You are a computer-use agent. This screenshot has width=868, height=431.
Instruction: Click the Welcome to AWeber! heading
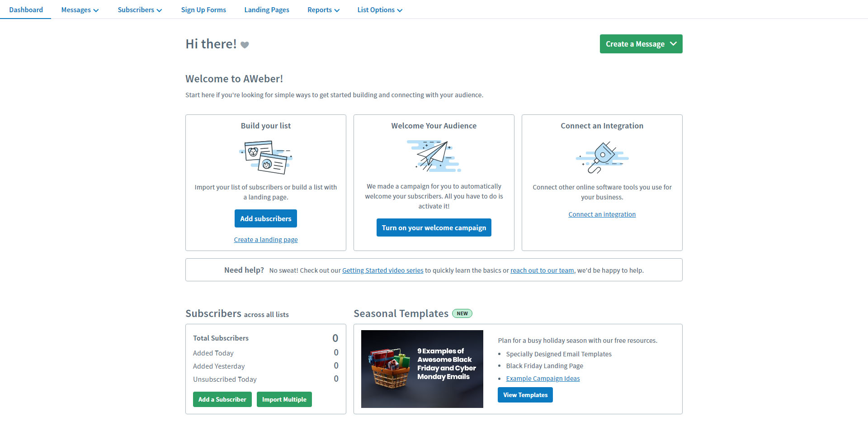pyautogui.click(x=234, y=79)
